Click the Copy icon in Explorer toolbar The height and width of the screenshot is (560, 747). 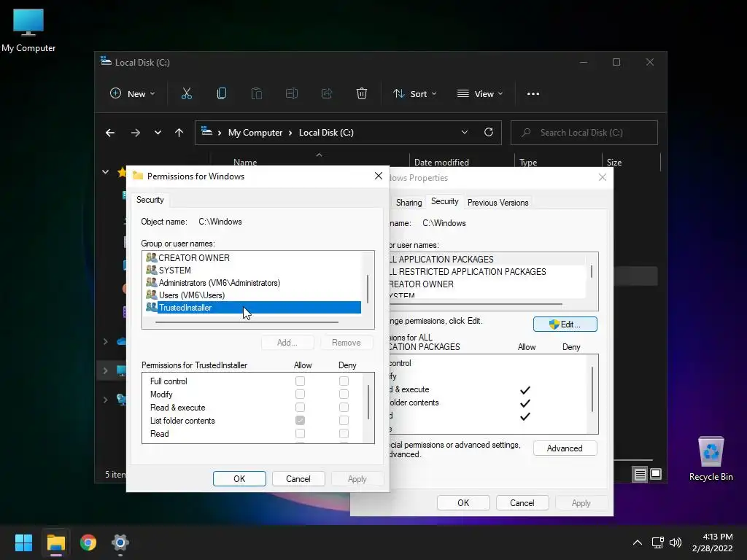click(222, 94)
